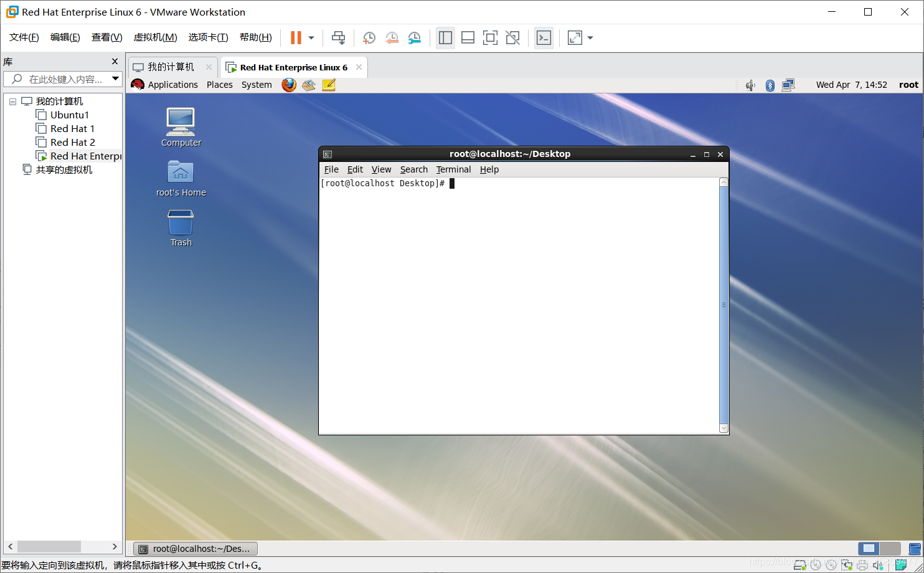Close the library panel
The height and width of the screenshot is (573, 924).
click(x=115, y=62)
